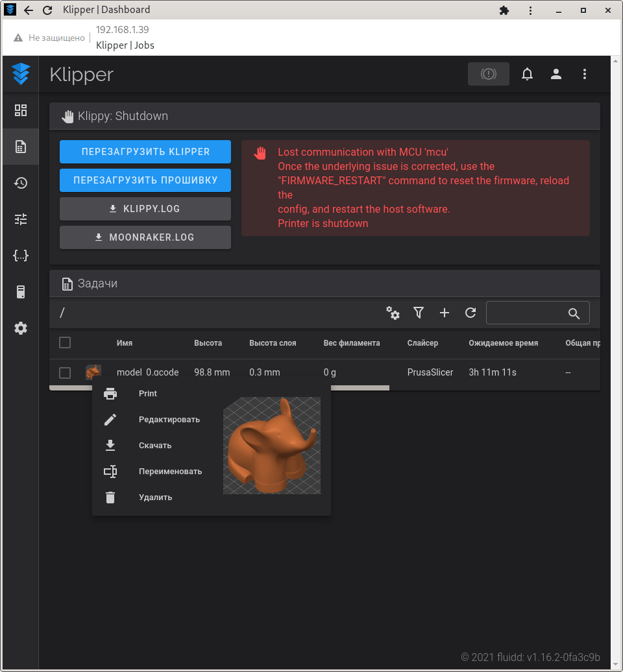The width and height of the screenshot is (623, 672).
Task: Open the file filter dropdown
Action: (419, 313)
